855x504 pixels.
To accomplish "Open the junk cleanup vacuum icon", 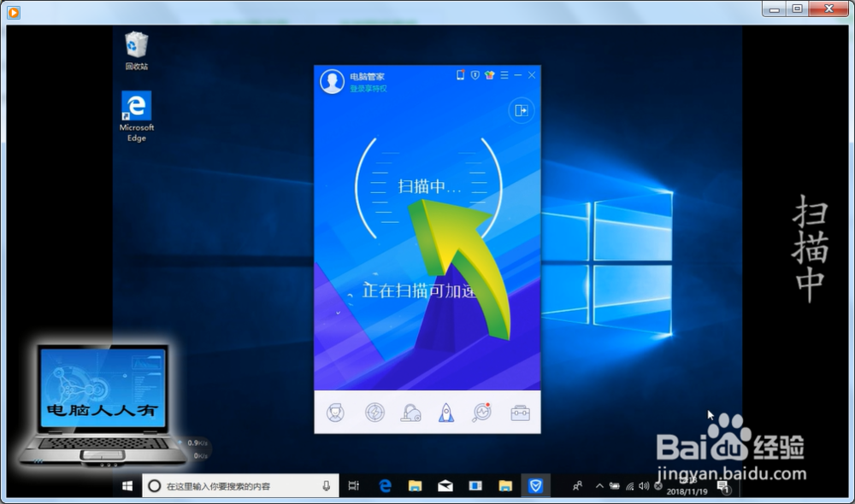I will click(410, 413).
